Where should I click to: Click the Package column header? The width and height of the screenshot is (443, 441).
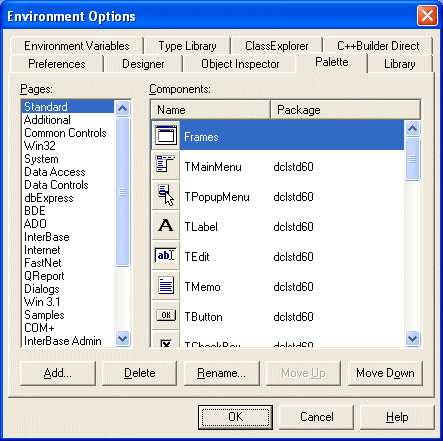345,110
